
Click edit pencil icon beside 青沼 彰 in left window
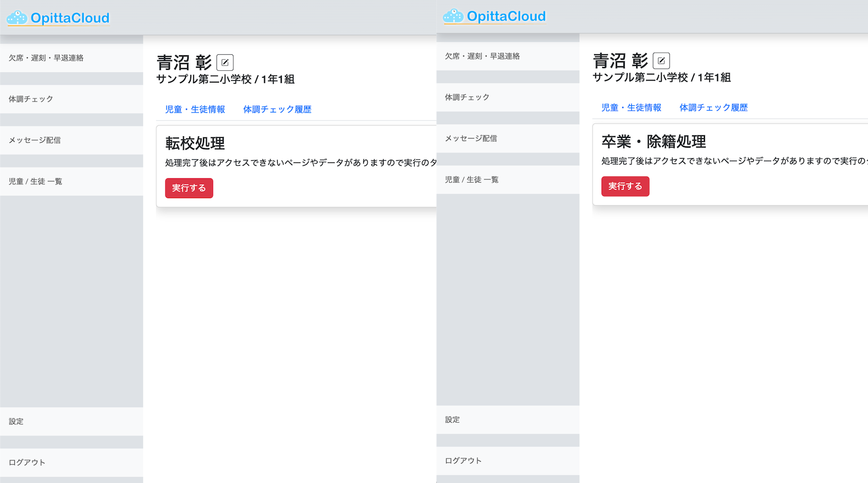pyautogui.click(x=225, y=62)
